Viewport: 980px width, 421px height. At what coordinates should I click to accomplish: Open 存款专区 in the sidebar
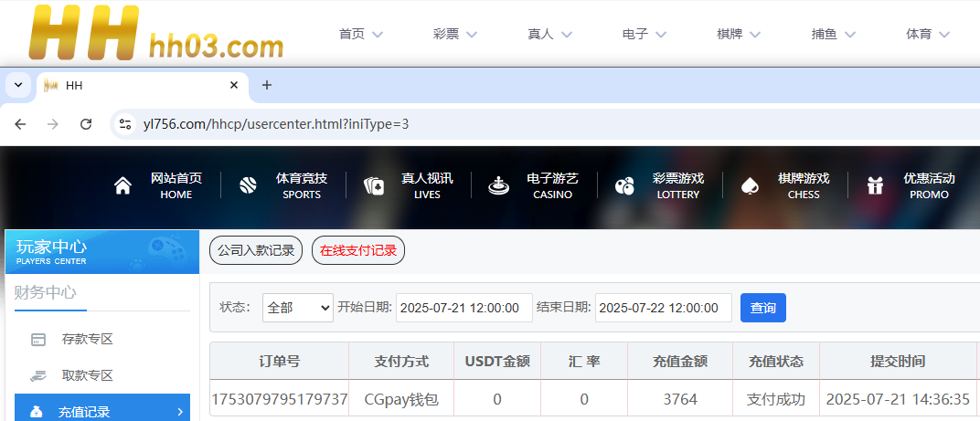point(87,339)
